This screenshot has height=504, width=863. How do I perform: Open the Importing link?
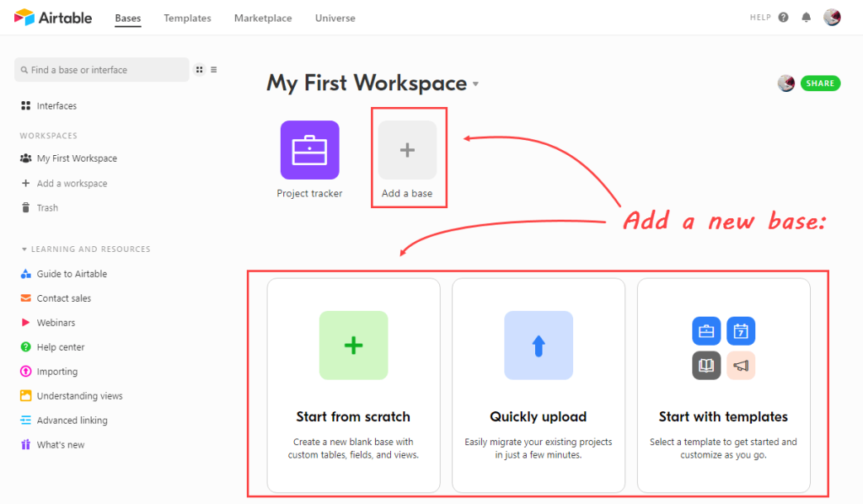pos(57,372)
